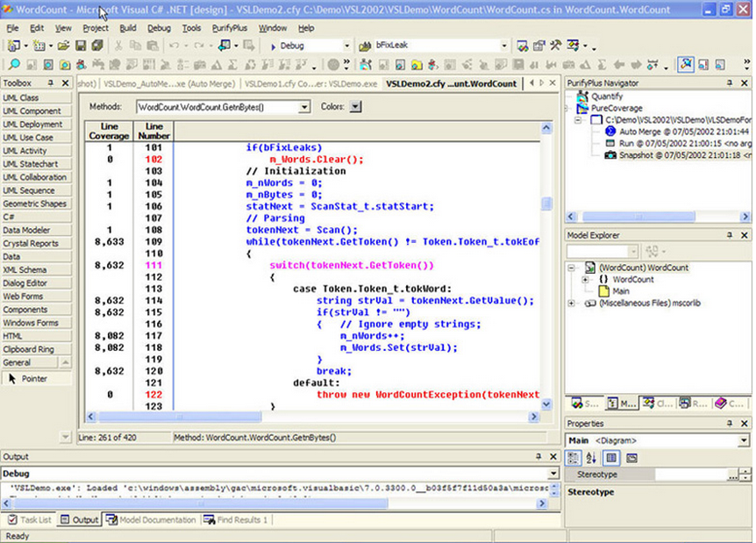The image size is (756, 543).
Task: Pin the PurifyPlus Navigator panel
Action: (x=731, y=82)
